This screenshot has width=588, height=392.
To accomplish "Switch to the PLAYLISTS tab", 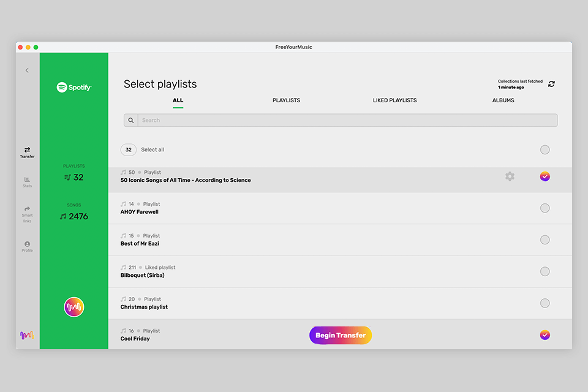I will (286, 100).
